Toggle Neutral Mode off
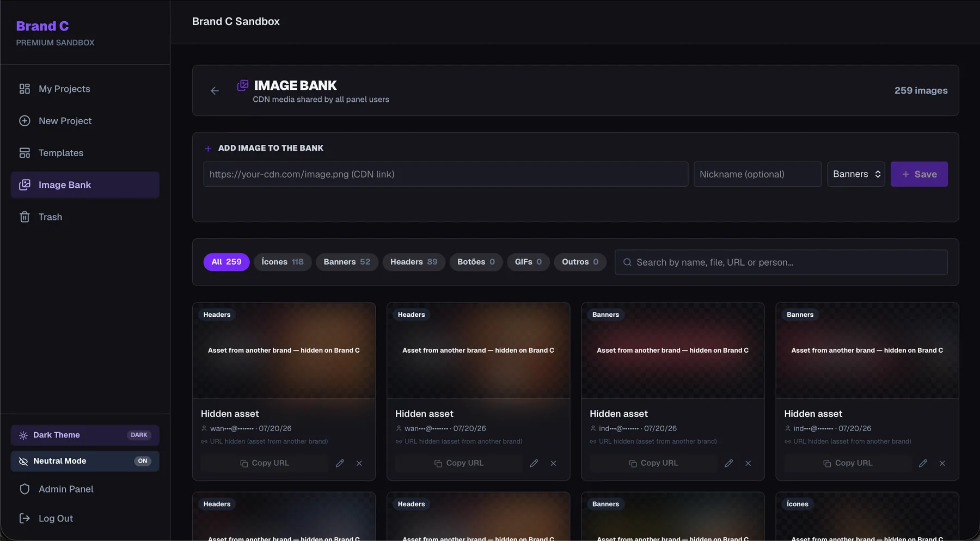This screenshot has height=541, width=980. tap(85, 462)
